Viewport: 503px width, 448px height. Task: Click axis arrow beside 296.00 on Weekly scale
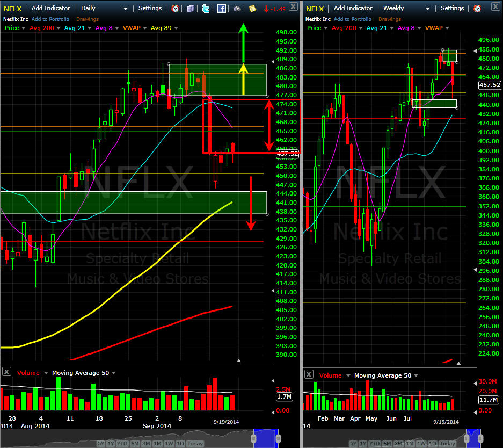[475, 270]
